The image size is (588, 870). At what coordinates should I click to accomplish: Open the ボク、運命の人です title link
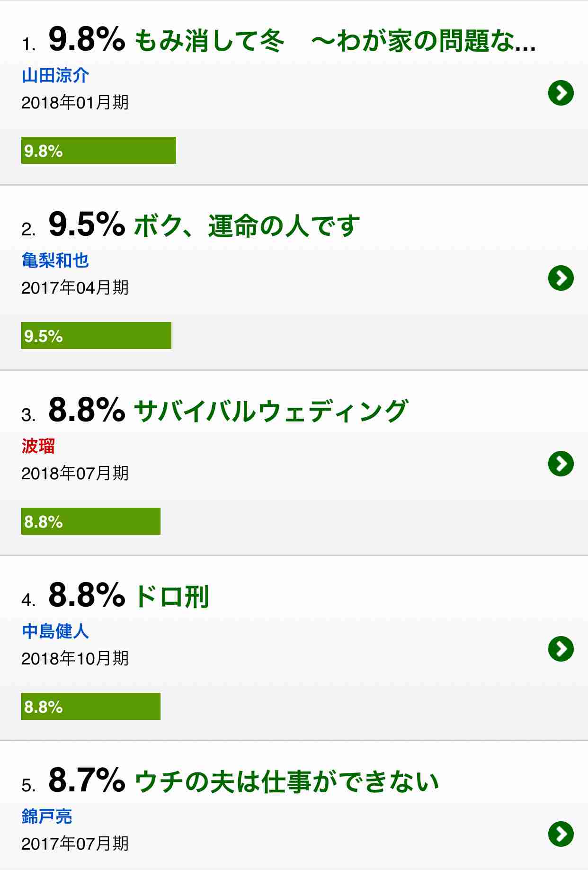[x=247, y=226]
